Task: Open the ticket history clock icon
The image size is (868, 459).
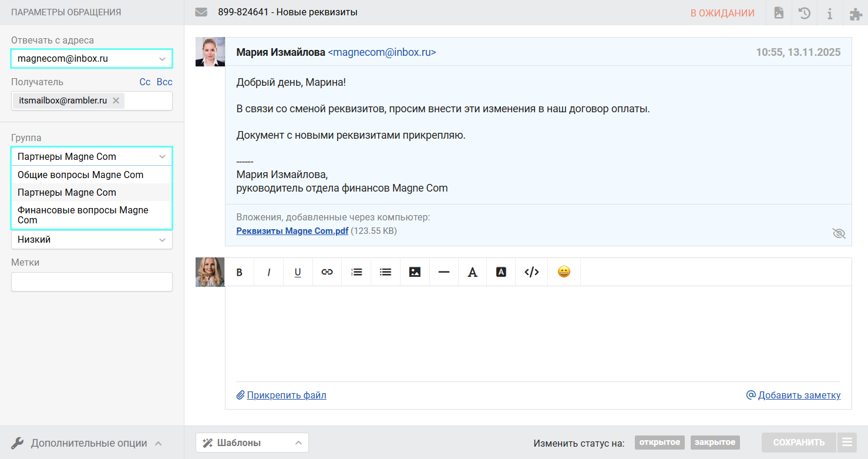Action: pos(805,13)
